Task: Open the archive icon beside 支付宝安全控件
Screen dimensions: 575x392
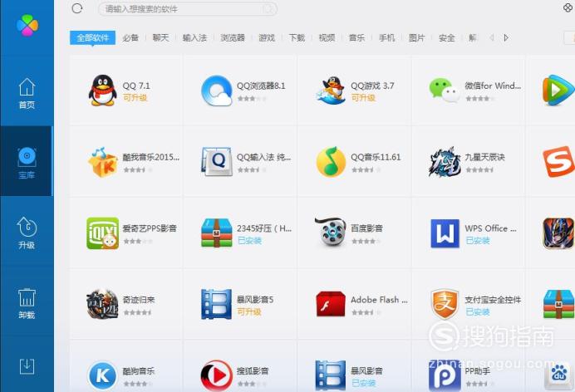Action: tap(558, 304)
